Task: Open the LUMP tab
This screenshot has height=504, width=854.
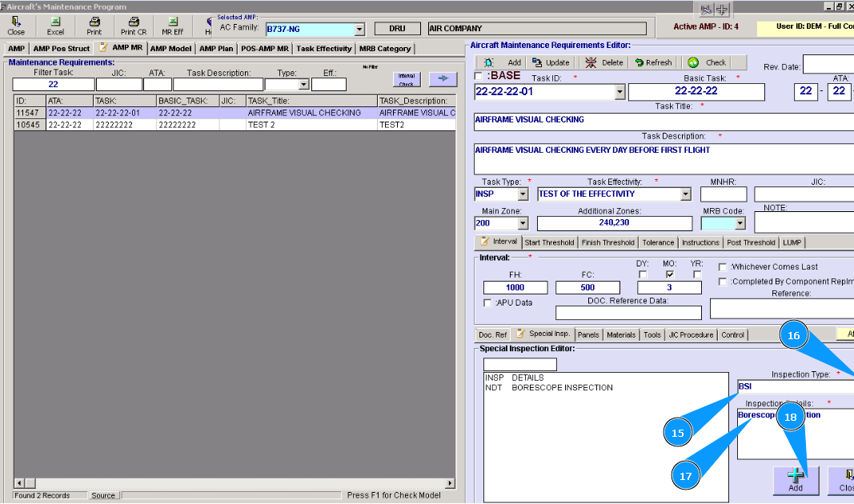Action: point(792,242)
